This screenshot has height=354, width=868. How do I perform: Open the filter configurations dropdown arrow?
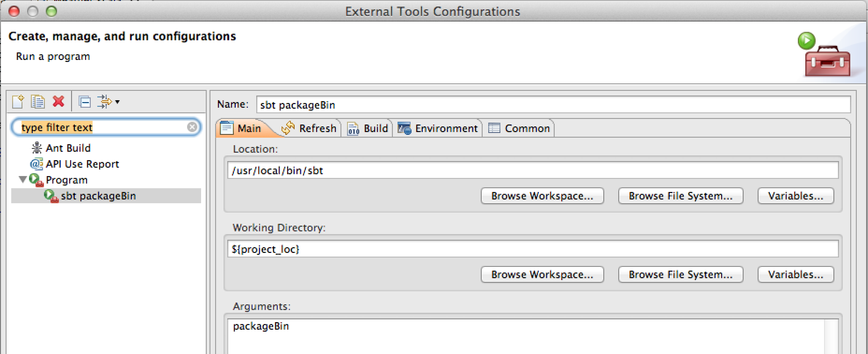click(117, 102)
